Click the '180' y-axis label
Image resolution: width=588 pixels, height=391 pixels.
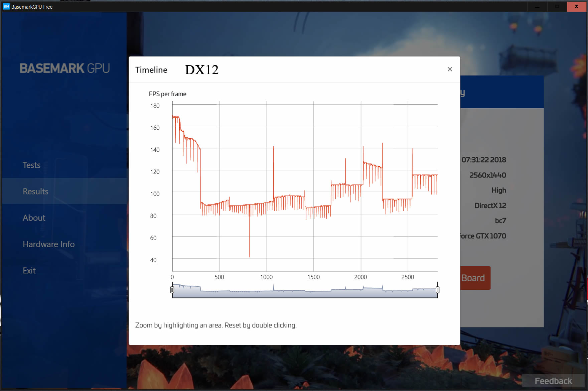pyautogui.click(x=155, y=106)
